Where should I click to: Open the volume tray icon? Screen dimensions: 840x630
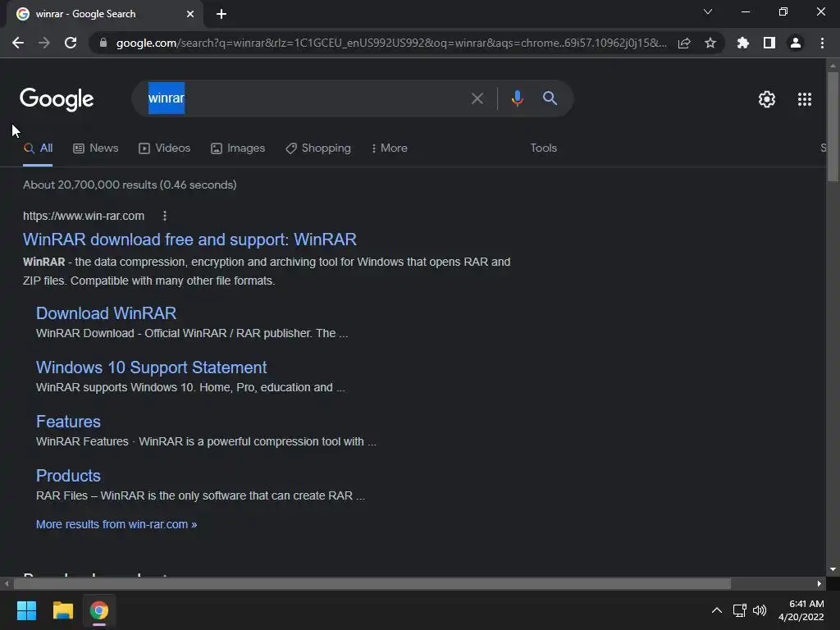click(760, 610)
